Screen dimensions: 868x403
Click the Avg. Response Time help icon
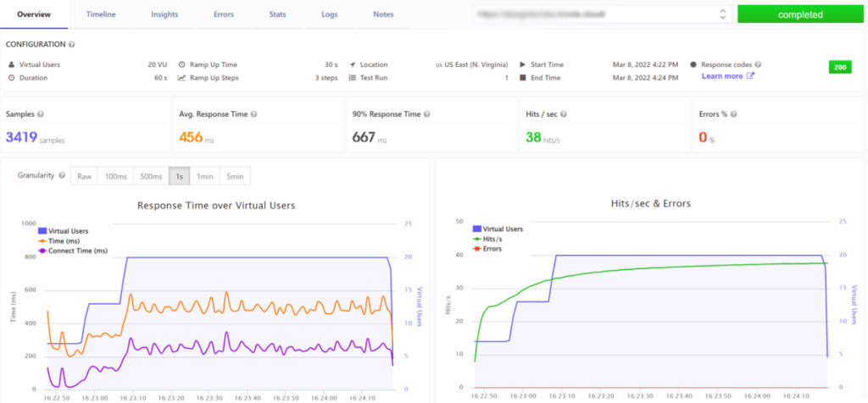coord(253,114)
